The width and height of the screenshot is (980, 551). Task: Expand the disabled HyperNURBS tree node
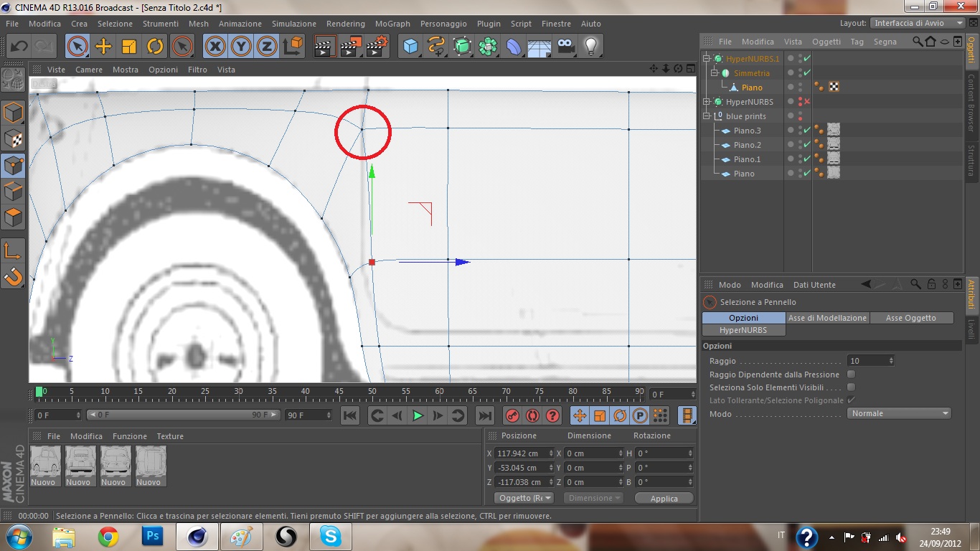(707, 101)
